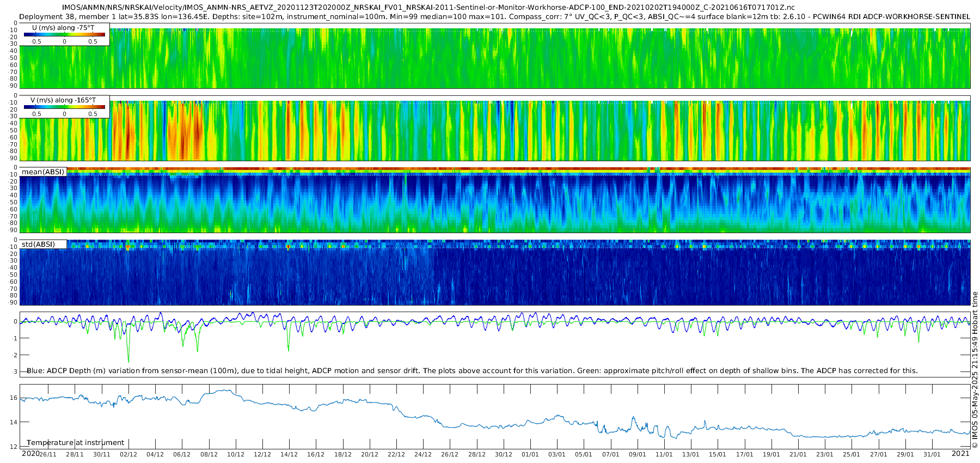Select the 31/01 date tick label

coord(932,454)
